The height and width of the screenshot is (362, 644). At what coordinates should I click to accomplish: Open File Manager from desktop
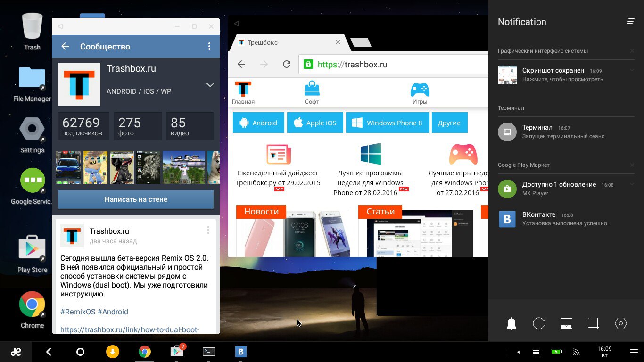point(32,84)
